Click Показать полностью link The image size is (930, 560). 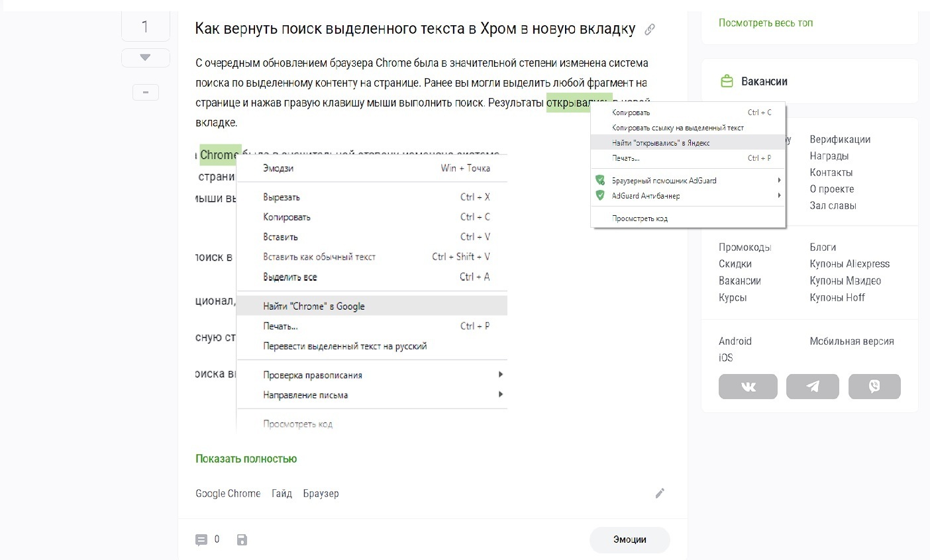[246, 459]
